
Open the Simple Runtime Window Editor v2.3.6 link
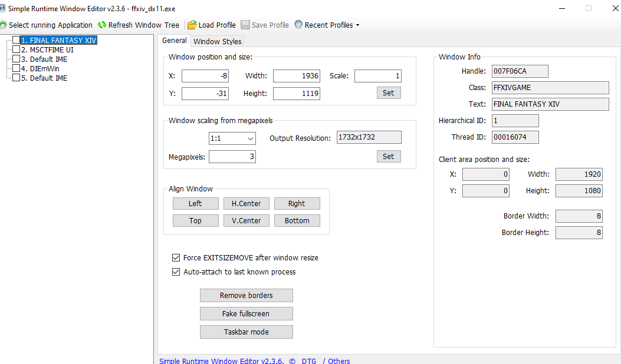click(221, 361)
